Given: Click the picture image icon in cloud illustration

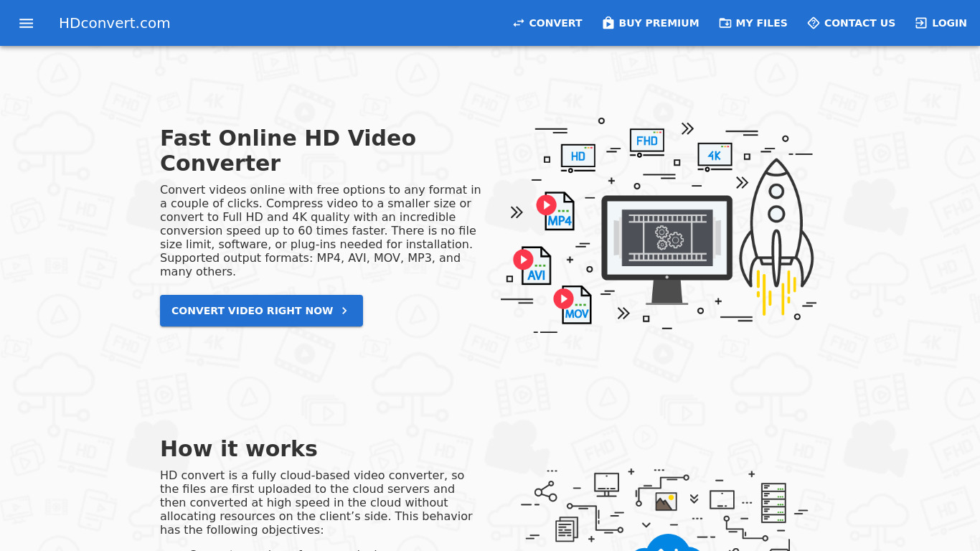Looking at the screenshot, I should click(x=666, y=501).
